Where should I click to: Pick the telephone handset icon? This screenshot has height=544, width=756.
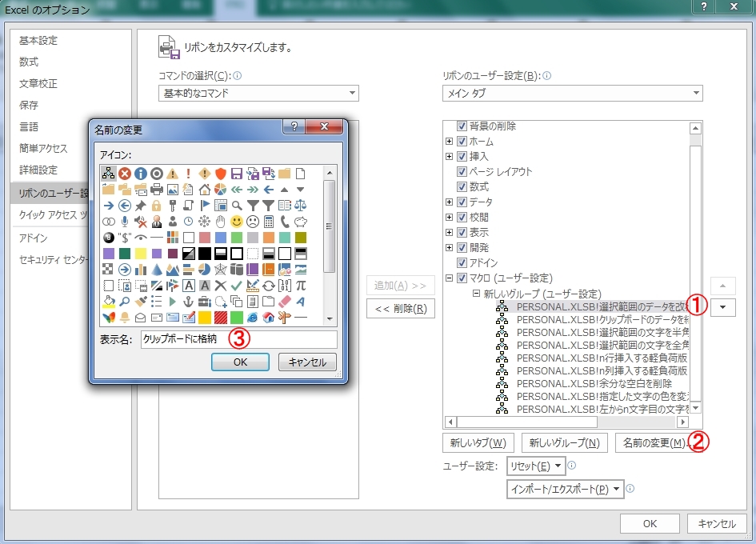(x=285, y=222)
